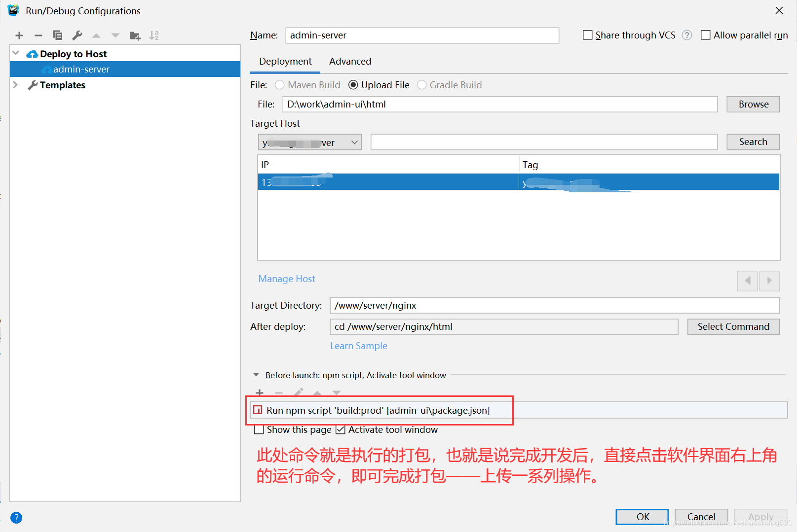The image size is (797, 532).
Task: Go to next host page
Action: click(769, 281)
